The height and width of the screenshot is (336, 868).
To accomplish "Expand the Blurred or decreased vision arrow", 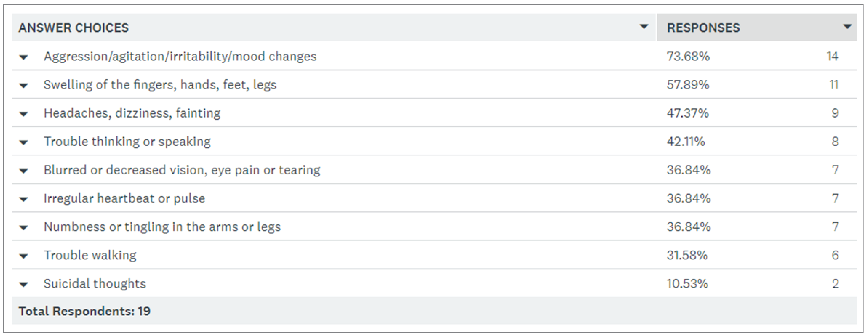I will coord(24,171).
